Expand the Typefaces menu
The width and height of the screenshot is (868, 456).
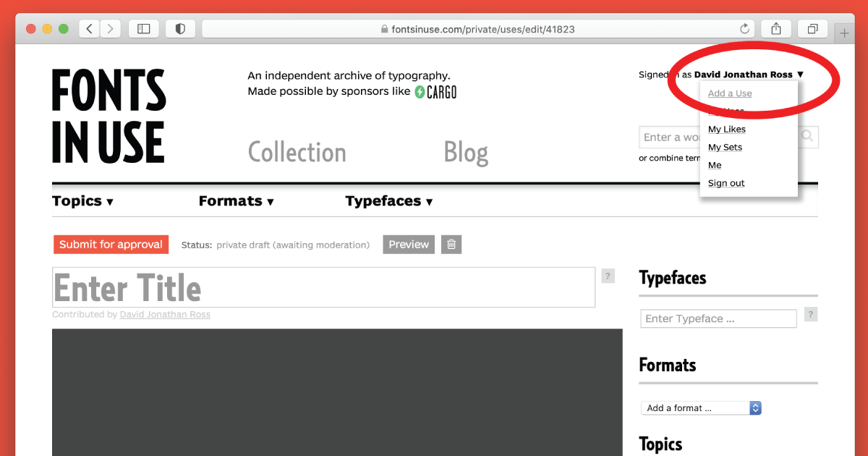[389, 201]
